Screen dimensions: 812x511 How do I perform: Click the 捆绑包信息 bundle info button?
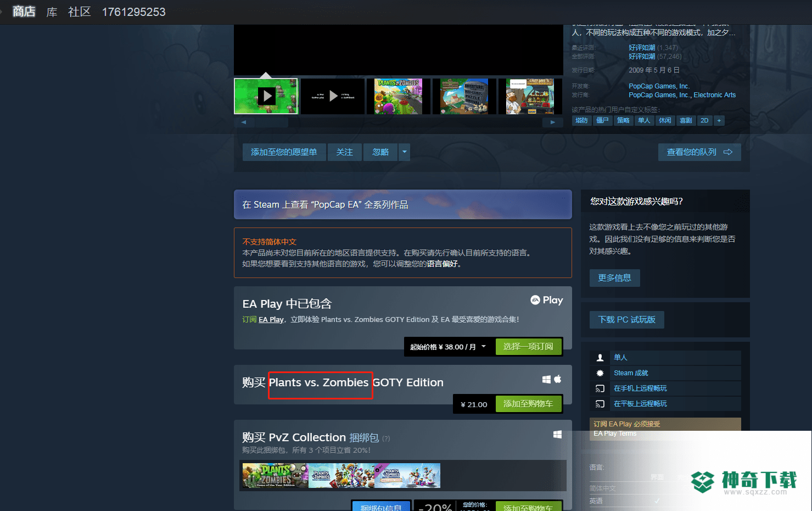click(381, 507)
